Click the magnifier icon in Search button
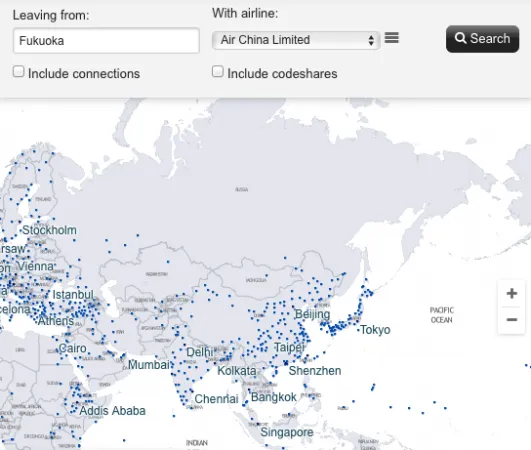This screenshot has width=531, height=450. pos(460,38)
